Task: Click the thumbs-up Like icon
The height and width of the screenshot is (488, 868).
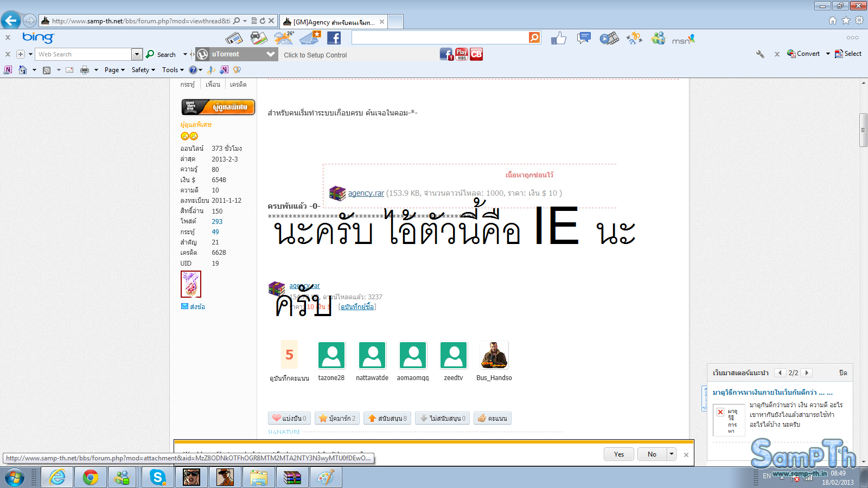Action: coord(558,38)
